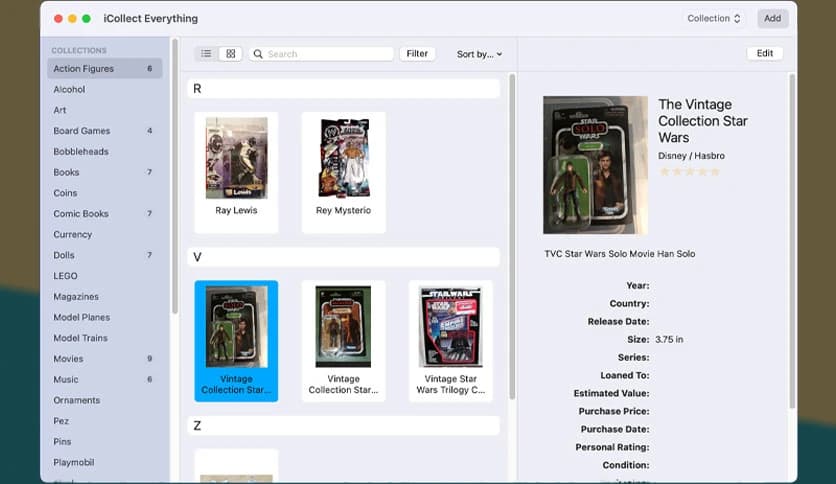Open the Movies collection
The image size is (836, 484).
click(104, 359)
